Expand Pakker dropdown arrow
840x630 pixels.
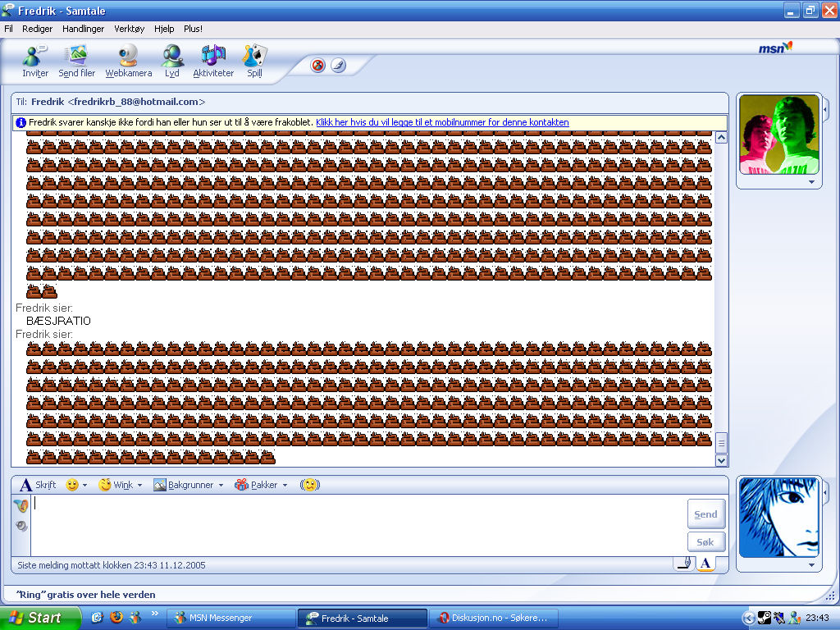[x=285, y=486]
